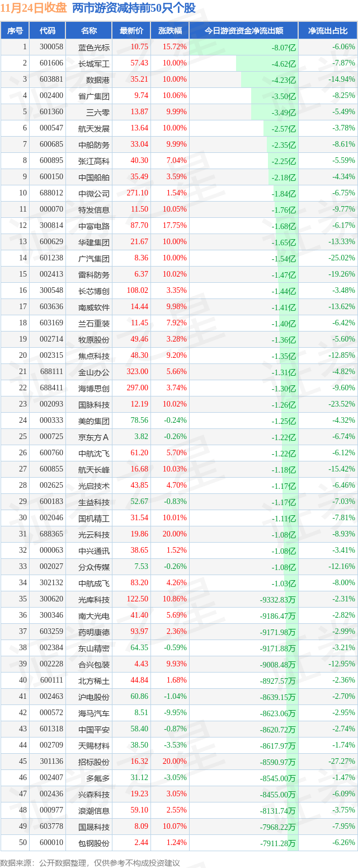Select stock name 分众传媒
358x868 pixels.
pos(94,567)
